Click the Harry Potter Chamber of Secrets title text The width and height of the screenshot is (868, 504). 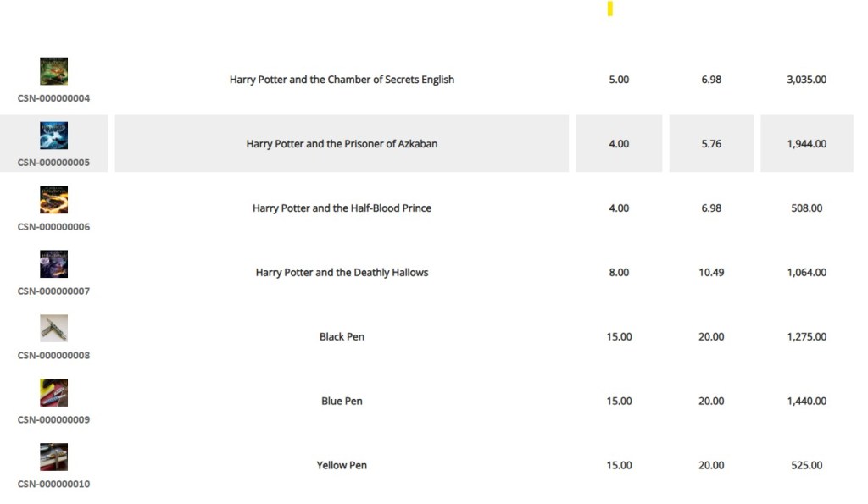(x=342, y=79)
